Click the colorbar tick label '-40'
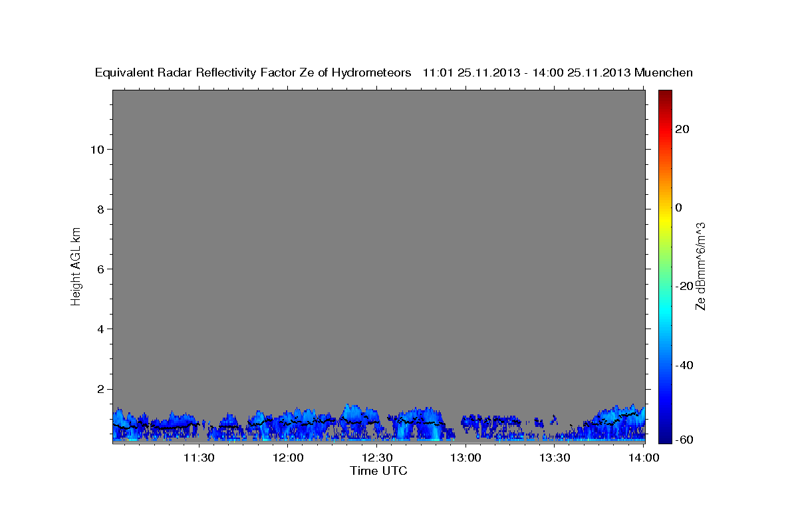This screenshot has height=532, width=798. [685, 365]
